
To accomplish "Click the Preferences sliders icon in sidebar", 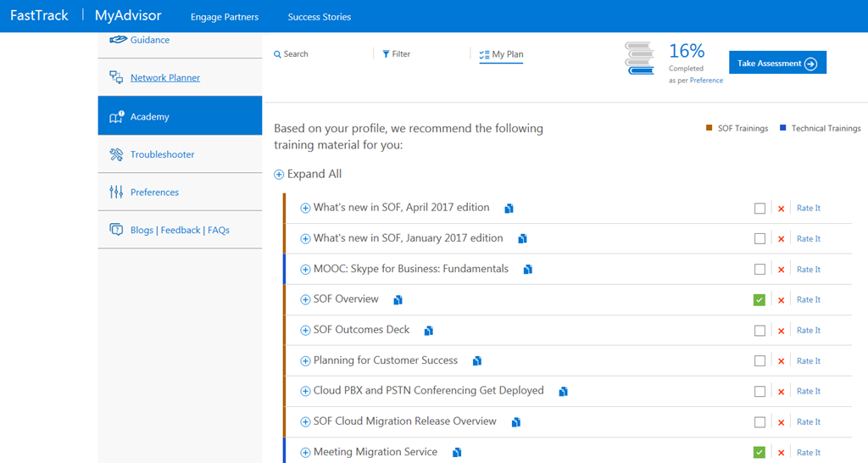I will [116, 192].
